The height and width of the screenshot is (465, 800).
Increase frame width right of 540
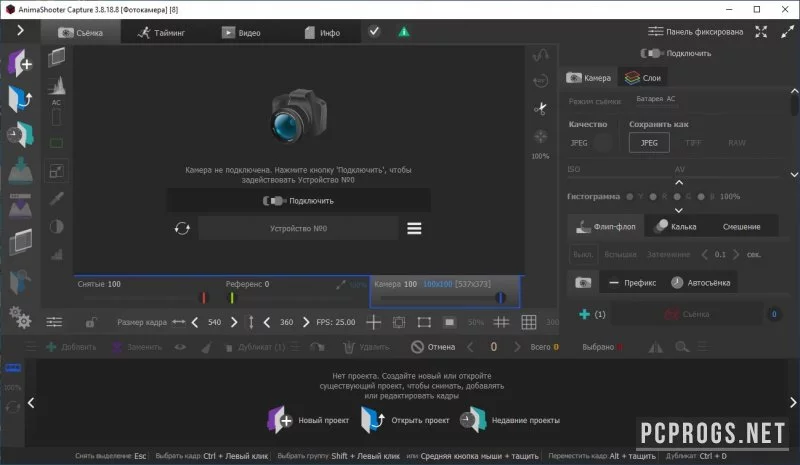click(x=234, y=322)
